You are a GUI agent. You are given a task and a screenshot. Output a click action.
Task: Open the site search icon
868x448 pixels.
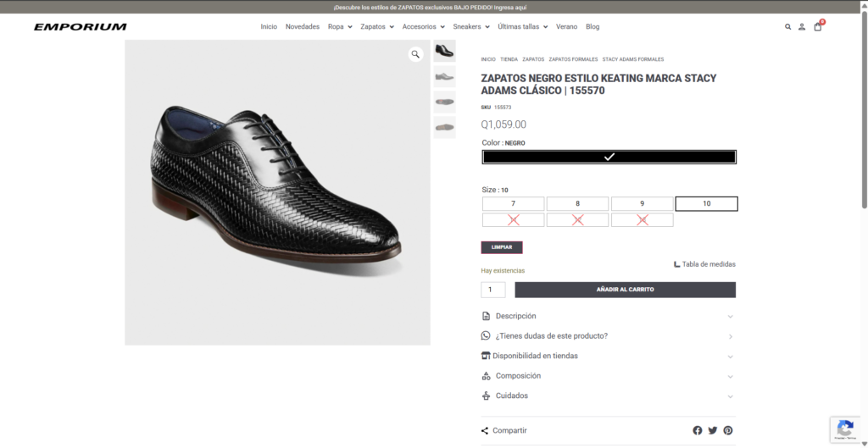tap(787, 26)
